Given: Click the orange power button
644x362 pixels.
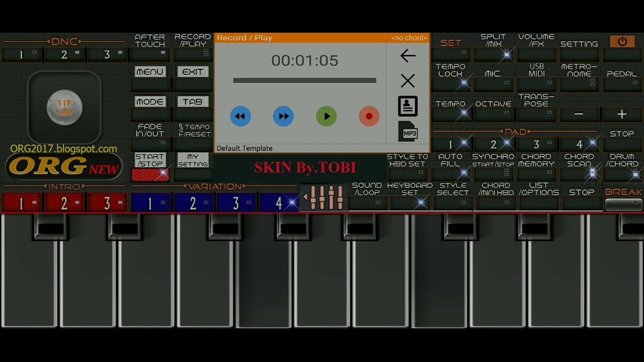Looking at the screenshot, I should pyautogui.click(x=622, y=42).
